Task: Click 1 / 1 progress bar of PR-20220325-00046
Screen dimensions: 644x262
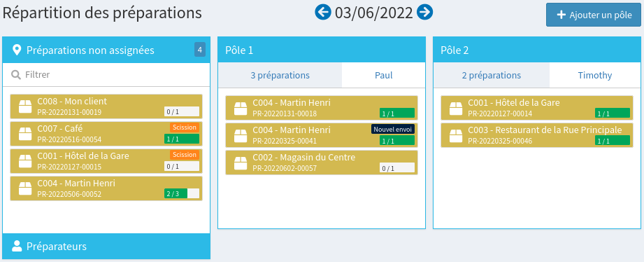Action: click(613, 141)
